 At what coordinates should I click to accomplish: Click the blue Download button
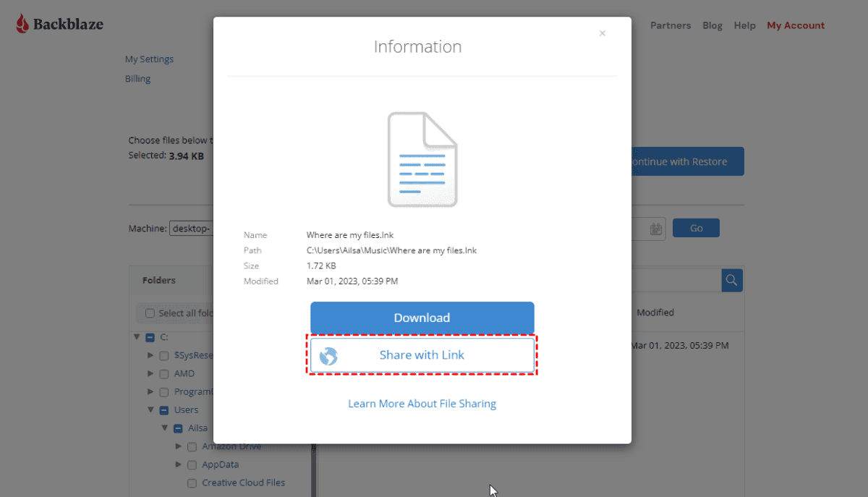[x=422, y=318]
